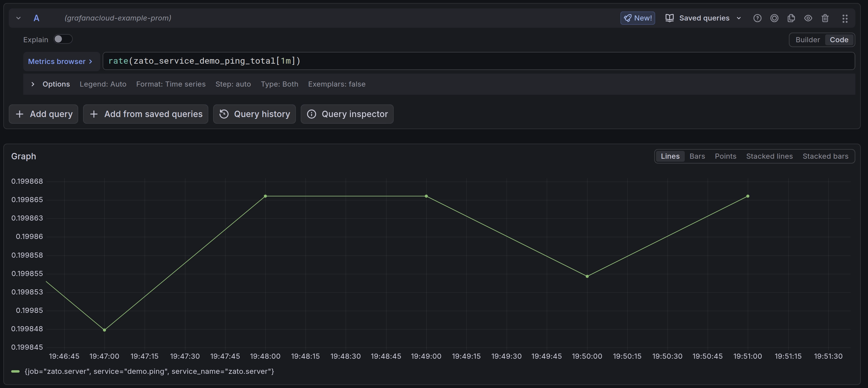Switch the graph to Bars style
The image size is (868, 388).
tap(697, 156)
